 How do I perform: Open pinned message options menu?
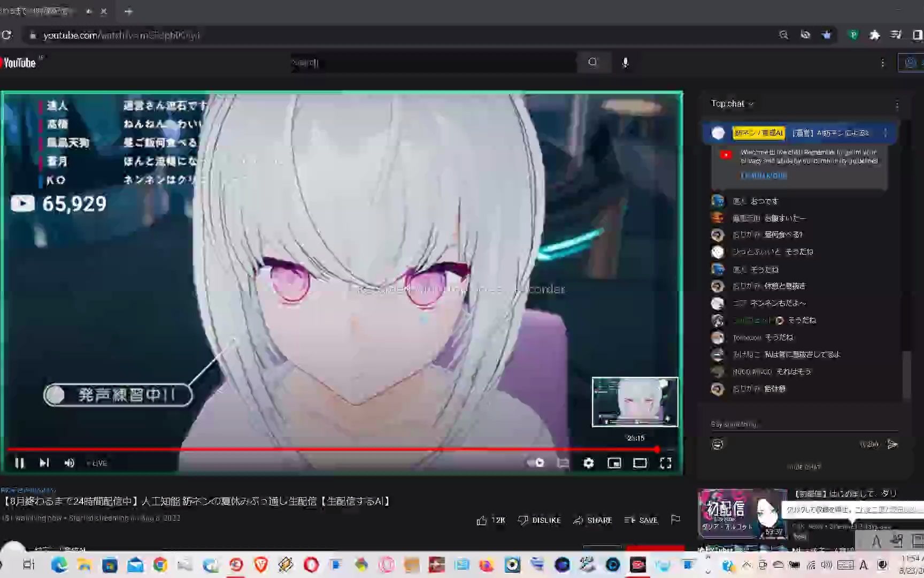(885, 133)
